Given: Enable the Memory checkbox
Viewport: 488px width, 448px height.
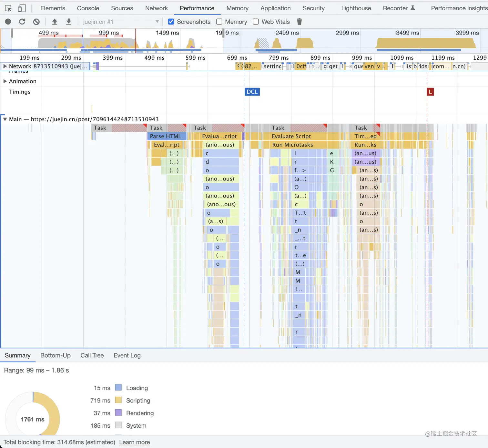Looking at the screenshot, I should coord(219,22).
